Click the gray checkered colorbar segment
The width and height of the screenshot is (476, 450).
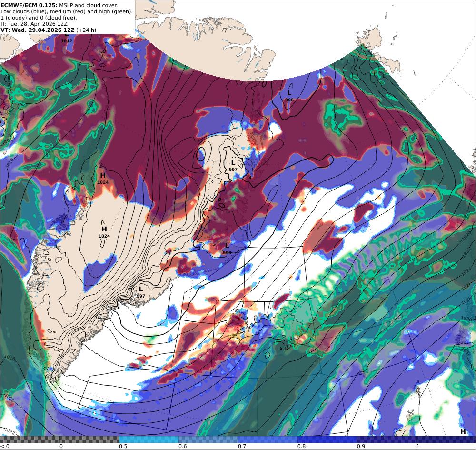coord(59,440)
